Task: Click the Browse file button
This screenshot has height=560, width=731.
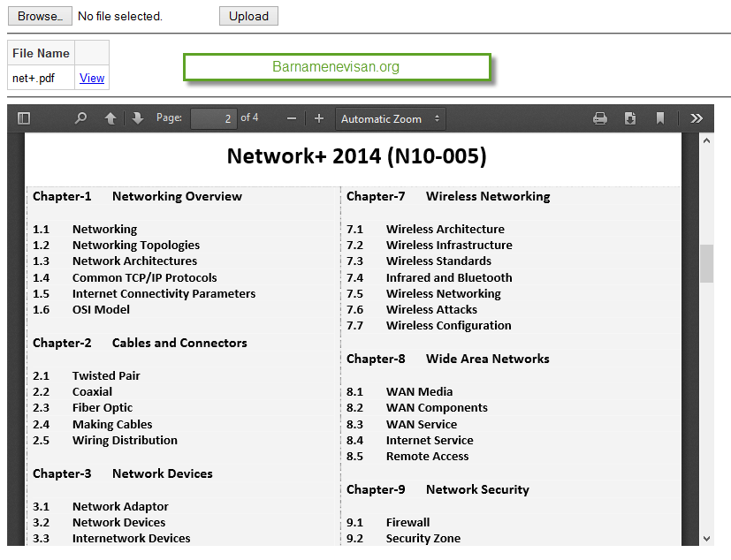Action: (40, 16)
